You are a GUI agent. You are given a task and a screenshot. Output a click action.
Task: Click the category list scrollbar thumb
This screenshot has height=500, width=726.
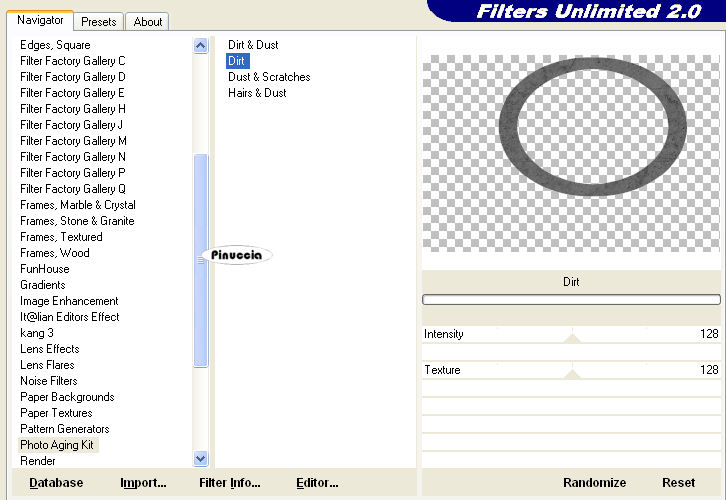(x=200, y=261)
